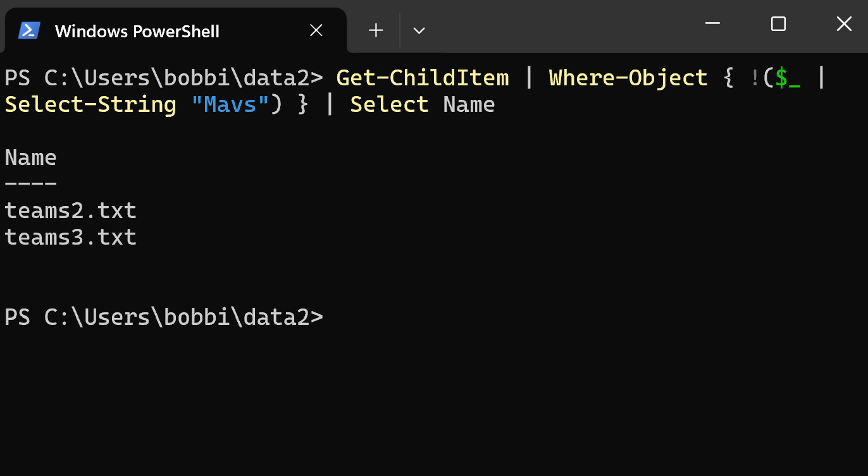Click the empty terminal input area
Image resolution: width=868 pixels, height=476 pixels.
click(x=434, y=392)
